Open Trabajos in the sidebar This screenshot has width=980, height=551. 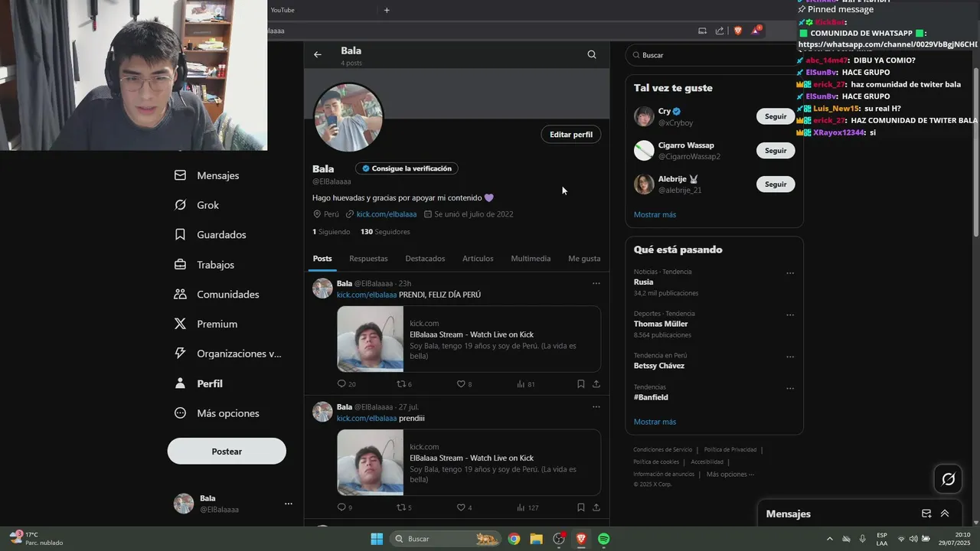(204, 265)
